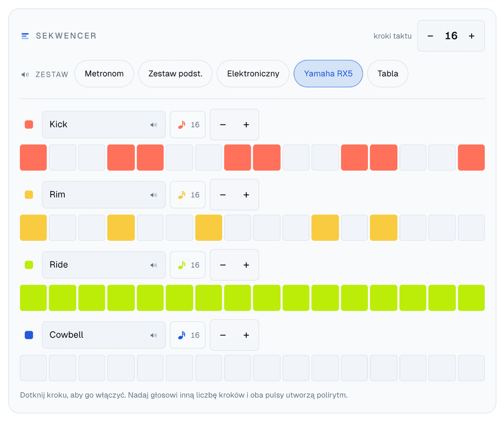The height and width of the screenshot is (421, 504).
Task: Add a step to Cowbell
Action: point(247,335)
